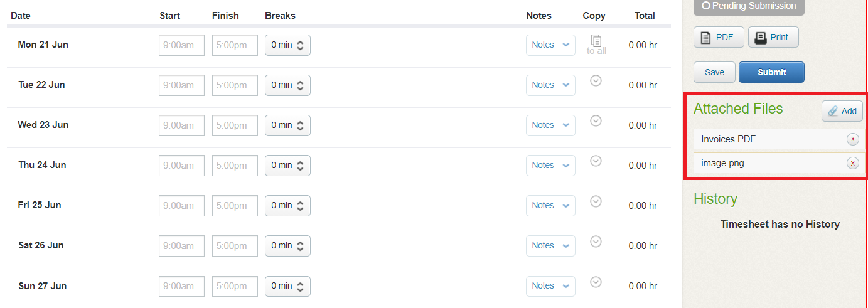Save the timesheet
The image size is (868, 308).
tap(714, 72)
